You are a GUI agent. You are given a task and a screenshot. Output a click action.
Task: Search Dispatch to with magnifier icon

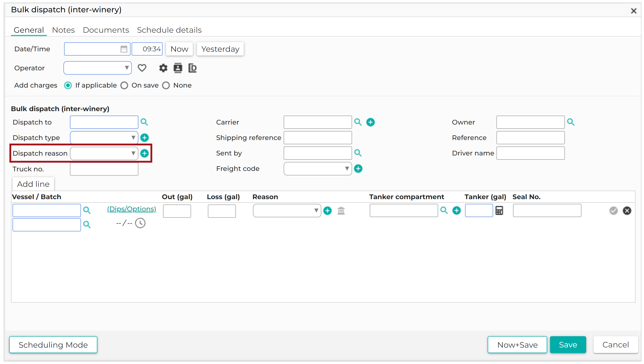click(144, 122)
